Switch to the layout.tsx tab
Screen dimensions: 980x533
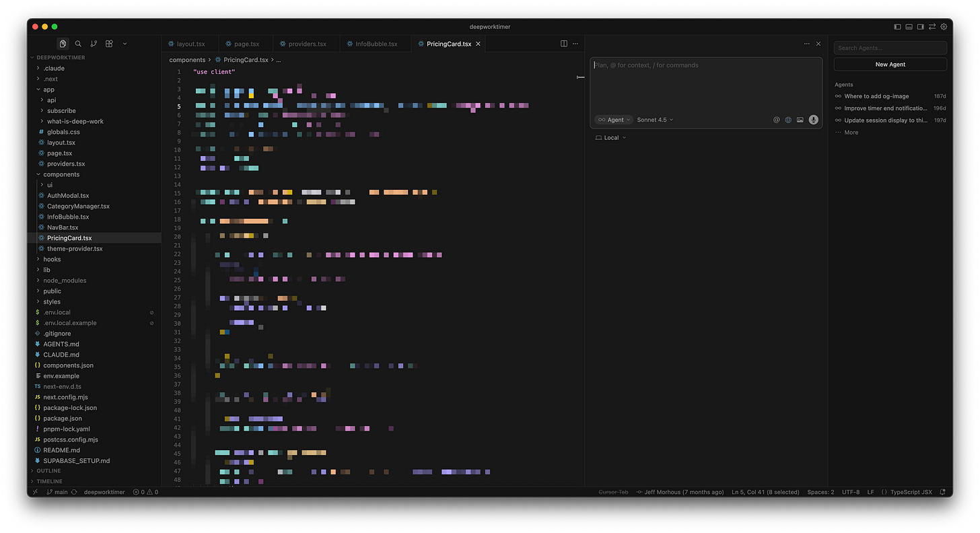190,43
